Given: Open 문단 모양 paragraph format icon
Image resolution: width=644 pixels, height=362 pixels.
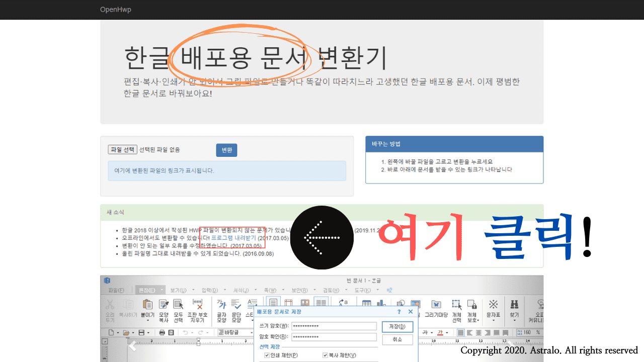Looking at the screenshot, I should coord(236,304).
